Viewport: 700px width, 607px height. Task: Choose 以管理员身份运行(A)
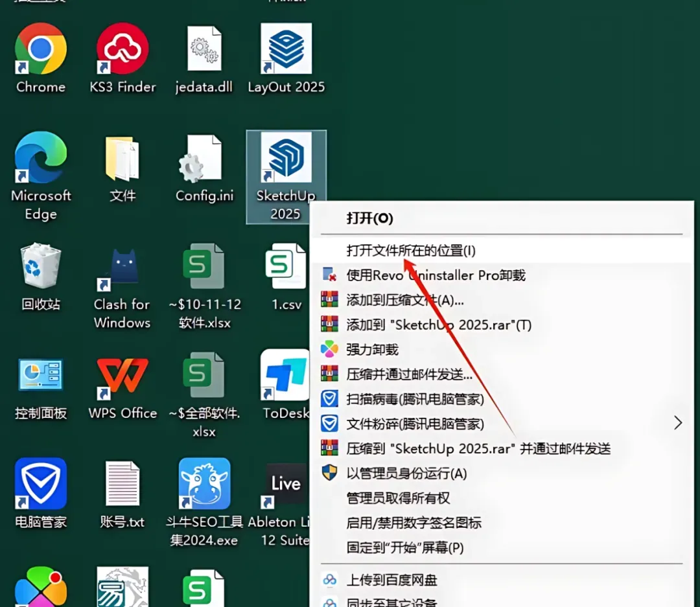(x=502, y=473)
